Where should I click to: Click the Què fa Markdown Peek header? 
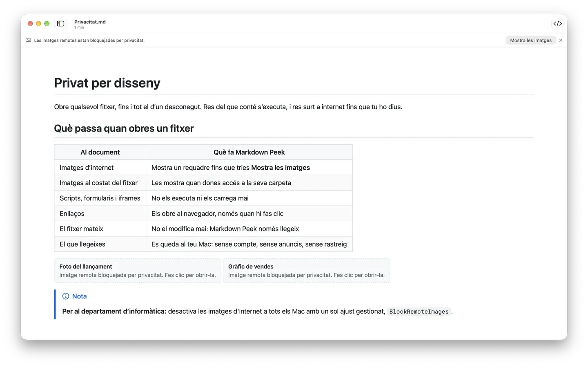pyautogui.click(x=249, y=152)
